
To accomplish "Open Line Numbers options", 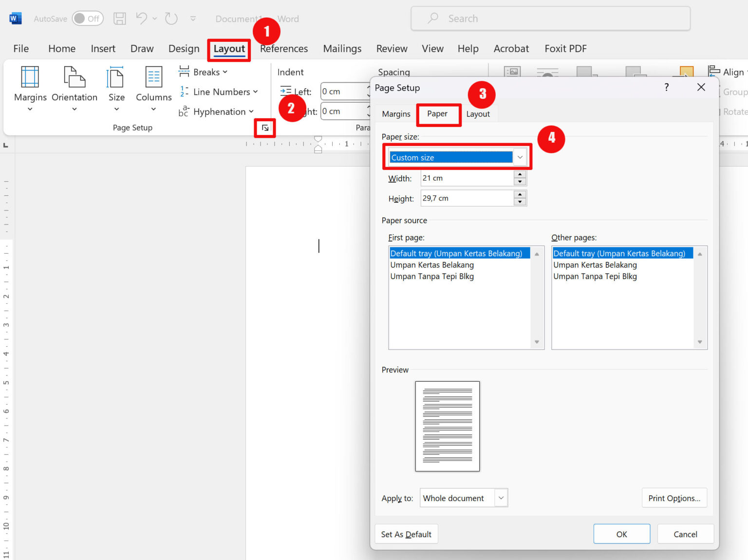I will [218, 92].
